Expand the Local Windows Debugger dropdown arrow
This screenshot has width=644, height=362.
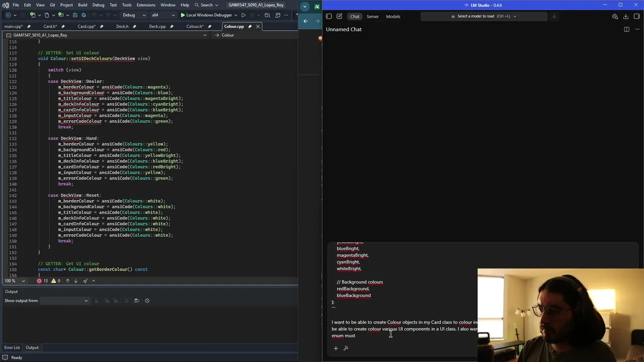pyautogui.click(x=236, y=15)
